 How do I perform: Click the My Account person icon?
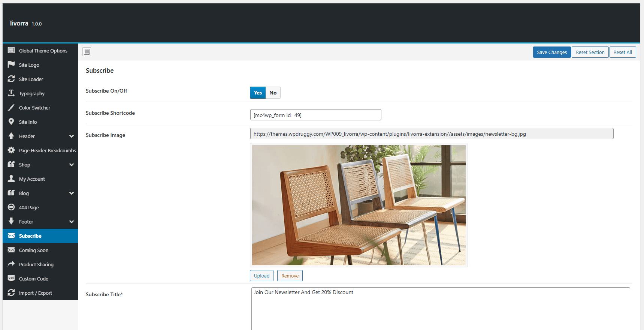[x=11, y=178]
